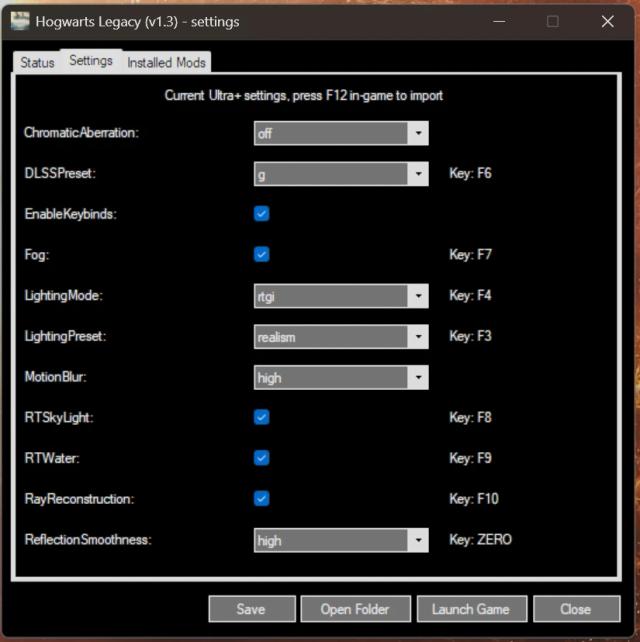Expand the LightingPreset dropdown showing realism
The image size is (640, 642).
[341, 337]
